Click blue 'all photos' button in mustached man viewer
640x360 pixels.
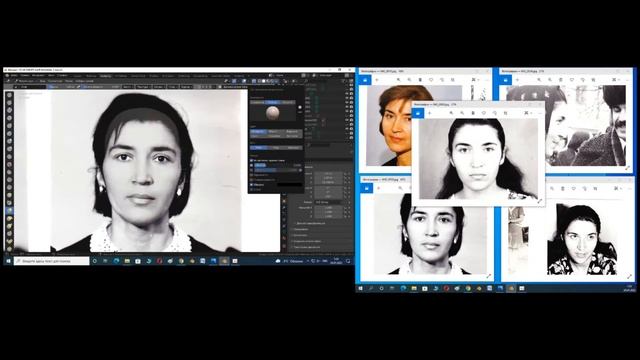(506, 80)
